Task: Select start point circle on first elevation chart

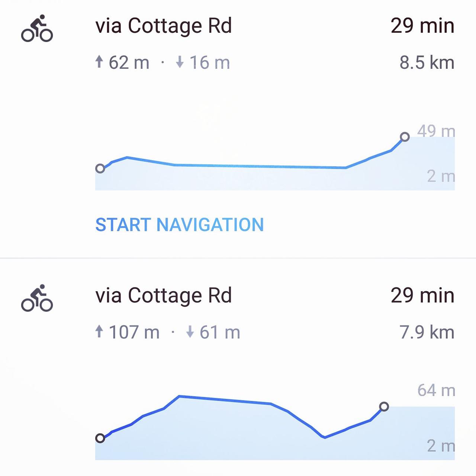Action: coord(100,168)
